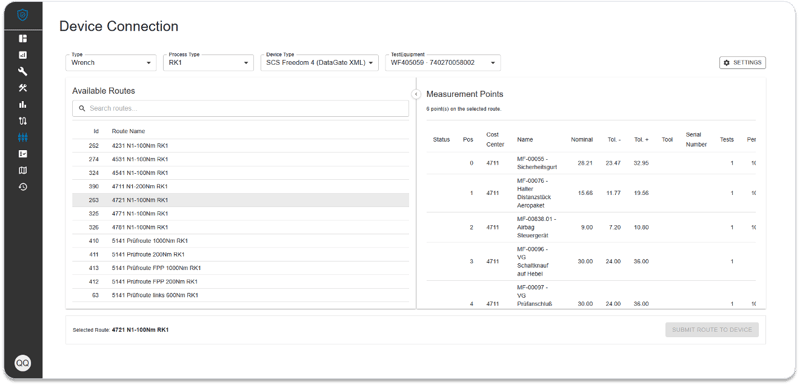Click the SETTINGS button
This screenshot has height=385, width=800.
(x=742, y=63)
